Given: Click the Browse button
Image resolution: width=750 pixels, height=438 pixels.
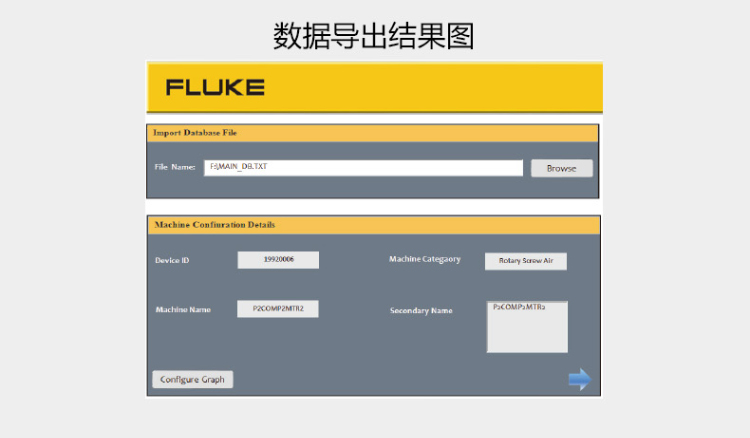Looking at the screenshot, I should (562, 168).
